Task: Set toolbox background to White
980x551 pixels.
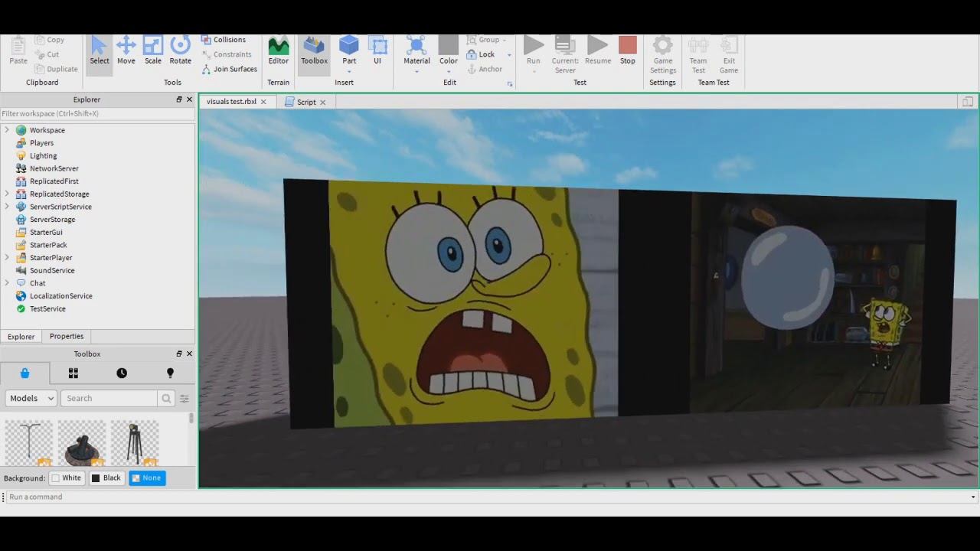Action: pos(66,478)
